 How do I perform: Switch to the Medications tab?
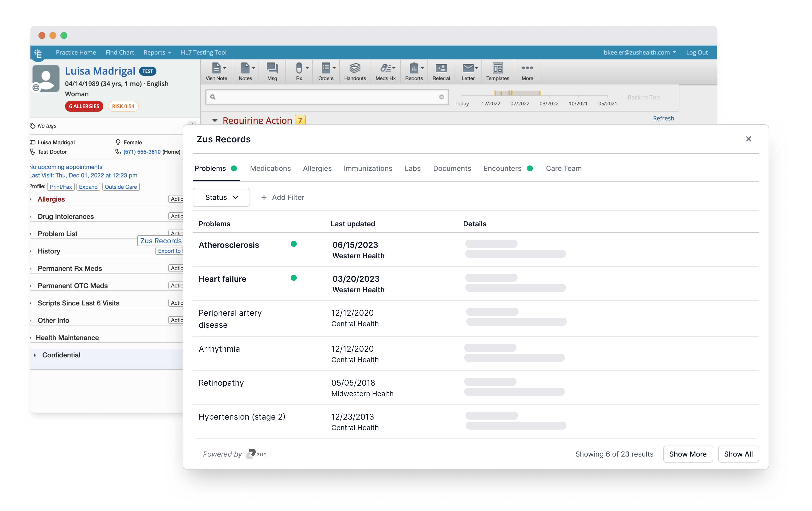coord(271,168)
